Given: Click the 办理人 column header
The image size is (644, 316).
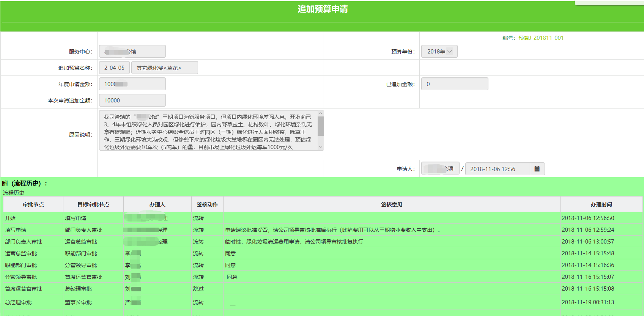Looking at the screenshot, I should [157, 204].
